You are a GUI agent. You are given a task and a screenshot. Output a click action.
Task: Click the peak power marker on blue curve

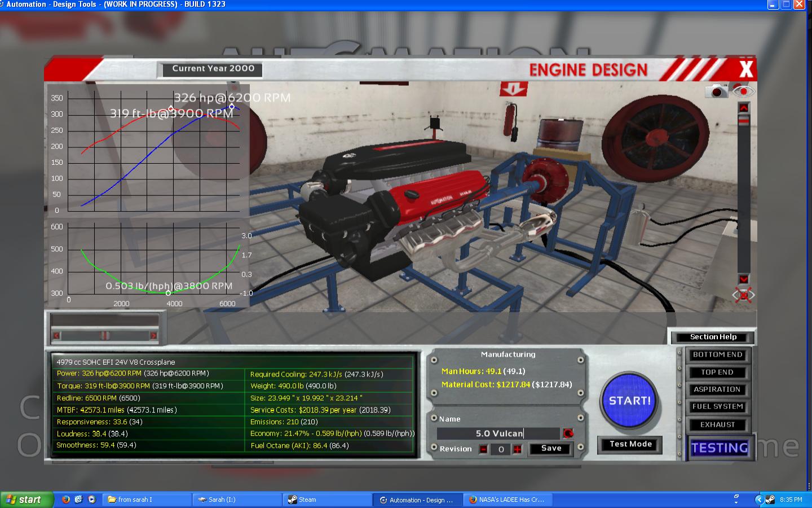(x=231, y=106)
